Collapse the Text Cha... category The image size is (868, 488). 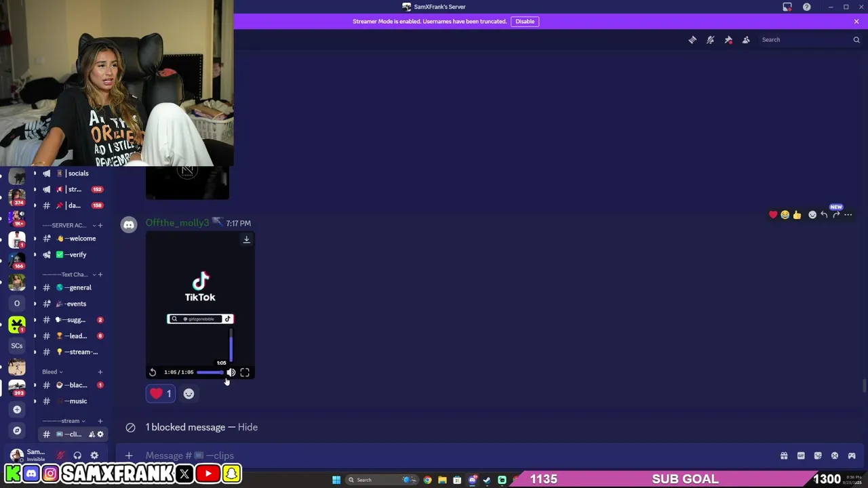pyautogui.click(x=69, y=274)
